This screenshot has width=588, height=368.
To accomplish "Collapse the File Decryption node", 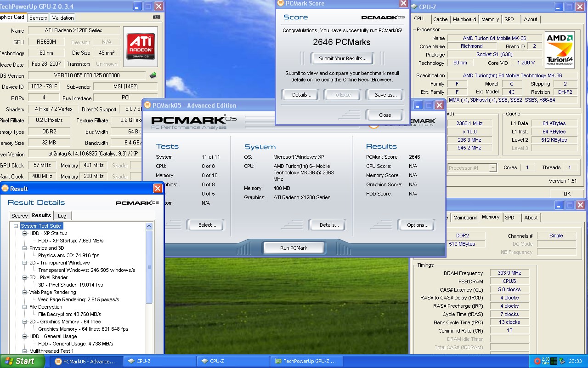I will [x=25, y=307].
